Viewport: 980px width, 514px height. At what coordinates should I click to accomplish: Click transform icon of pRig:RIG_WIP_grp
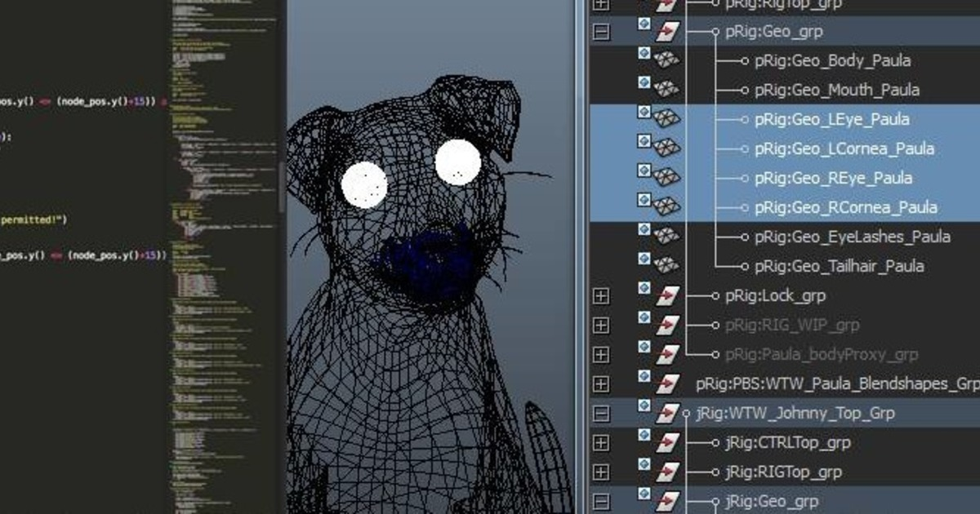pos(668,326)
